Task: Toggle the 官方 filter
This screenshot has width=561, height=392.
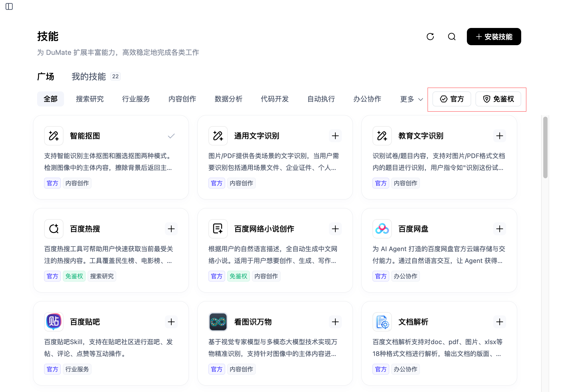Action: [x=452, y=99]
